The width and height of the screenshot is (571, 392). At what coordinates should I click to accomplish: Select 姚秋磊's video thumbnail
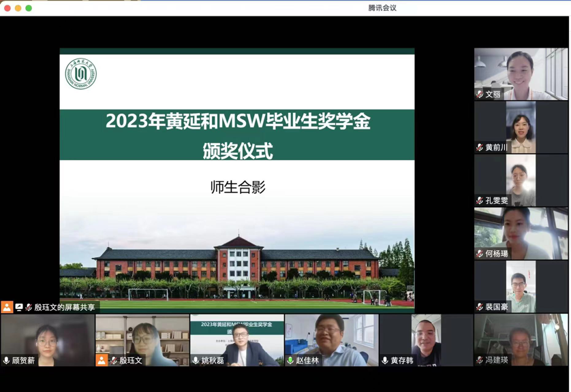pyautogui.click(x=236, y=340)
